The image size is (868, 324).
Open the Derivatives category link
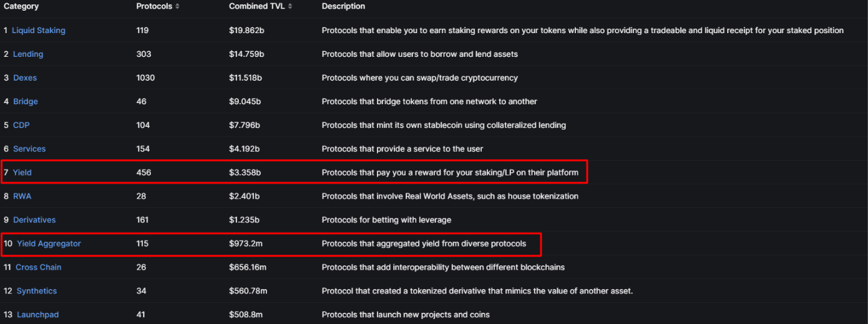pos(34,220)
